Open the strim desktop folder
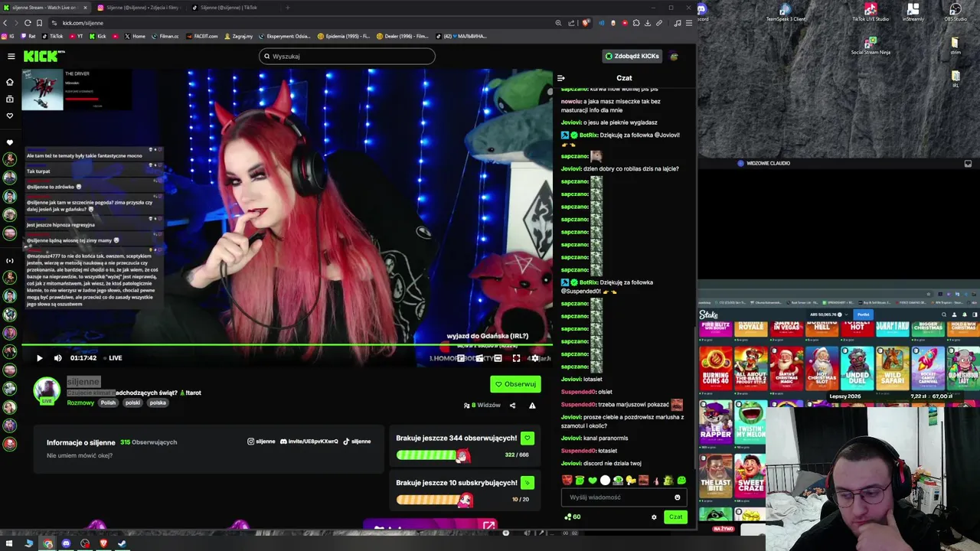 coord(955,45)
